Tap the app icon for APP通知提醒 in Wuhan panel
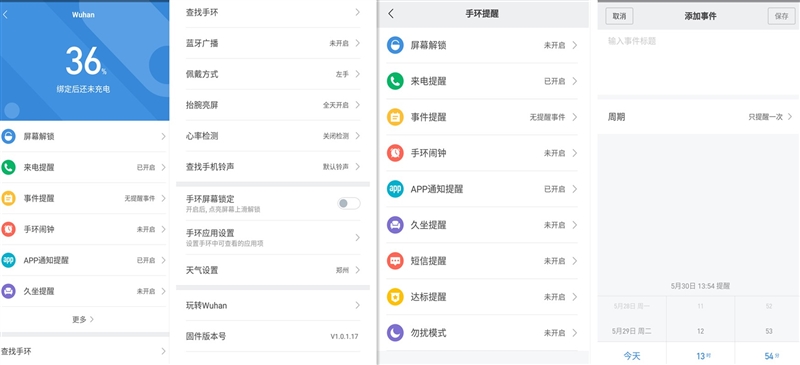The height and width of the screenshot is (365, 800). 8,260
